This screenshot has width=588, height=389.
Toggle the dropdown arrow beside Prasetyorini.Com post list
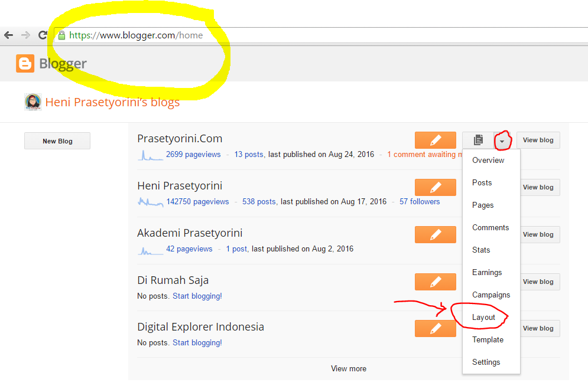(x=502, y=140)
